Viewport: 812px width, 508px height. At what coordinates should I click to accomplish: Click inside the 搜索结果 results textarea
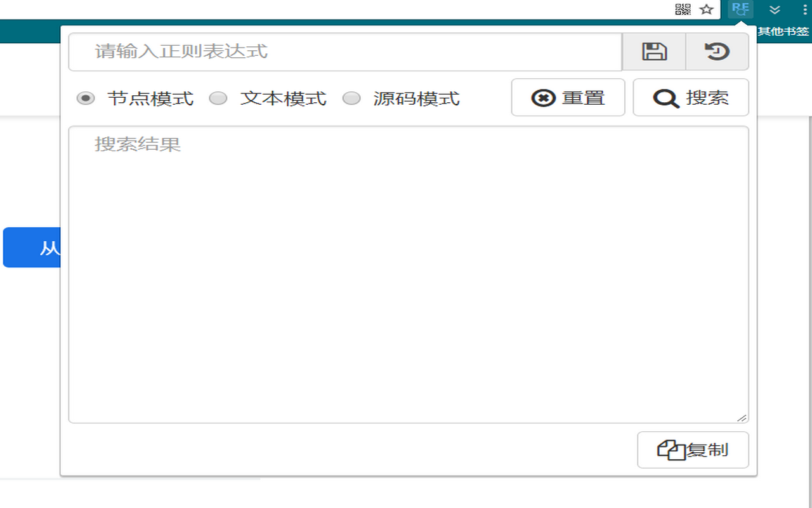[x=409, y=274]
